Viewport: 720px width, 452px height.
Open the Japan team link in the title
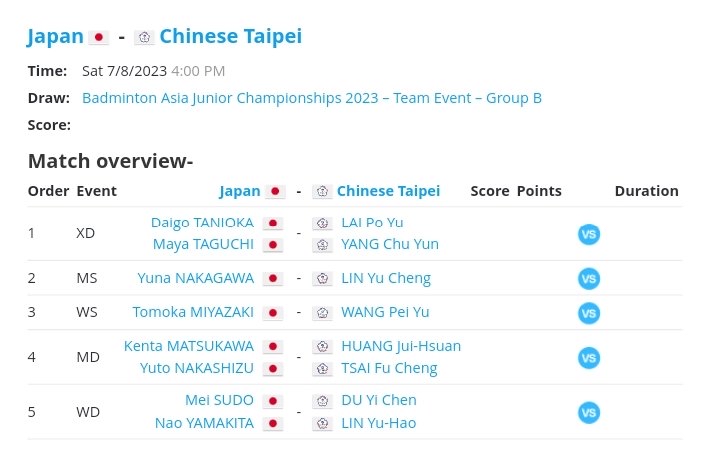point(55,36)
